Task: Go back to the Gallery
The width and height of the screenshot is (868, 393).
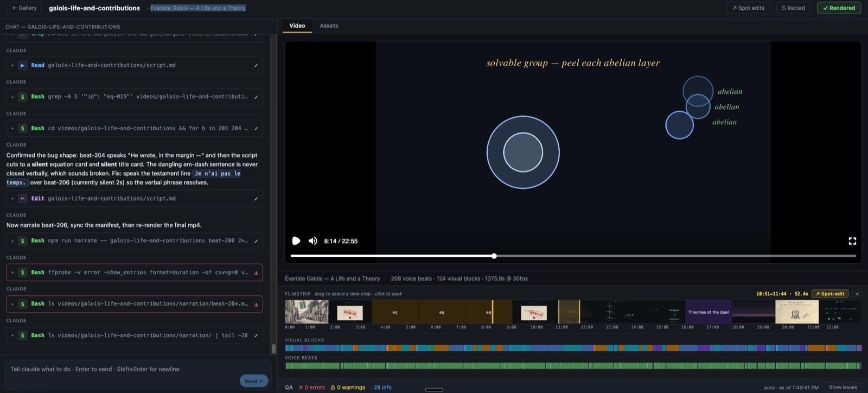Action: (x=24, y=8)
